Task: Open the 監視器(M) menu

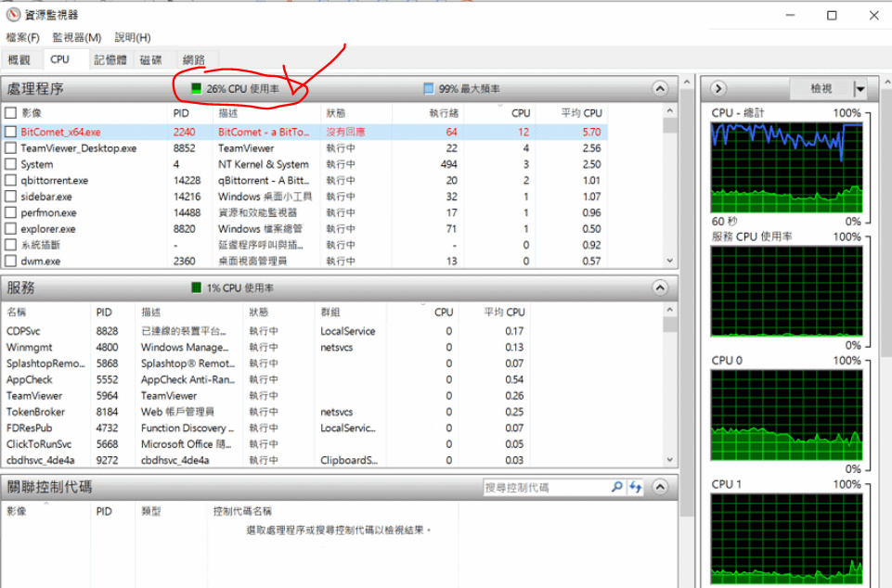Action: [x=76, y=37]
